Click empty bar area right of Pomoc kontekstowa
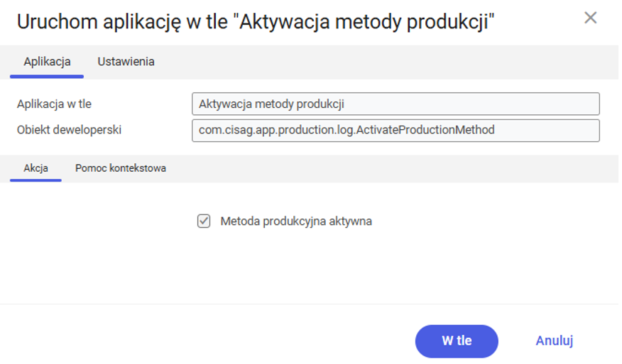This screenshot has height=364, width=622. pyautogui.click(x=391, y=168)
